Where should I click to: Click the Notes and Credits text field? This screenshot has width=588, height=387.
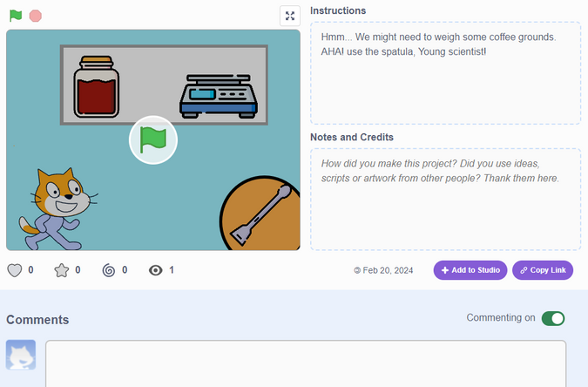coord(445,200)
